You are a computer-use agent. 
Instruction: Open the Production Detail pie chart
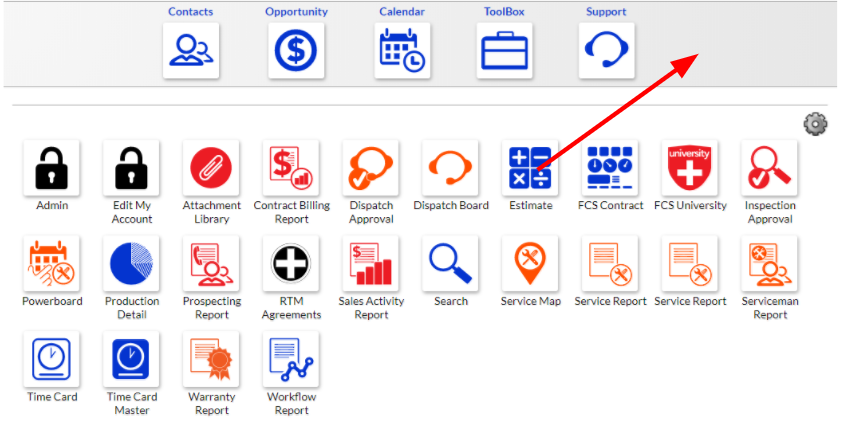pos(131,263)
